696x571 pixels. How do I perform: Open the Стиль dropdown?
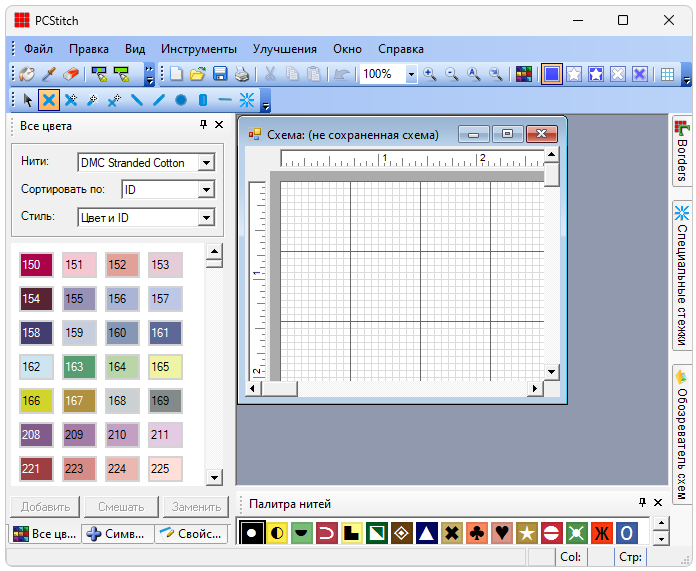206,218
